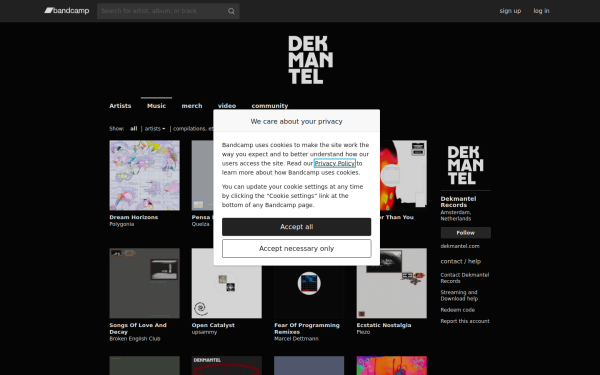Open Fear Of Programming Remixes cover

coord(309,292)
